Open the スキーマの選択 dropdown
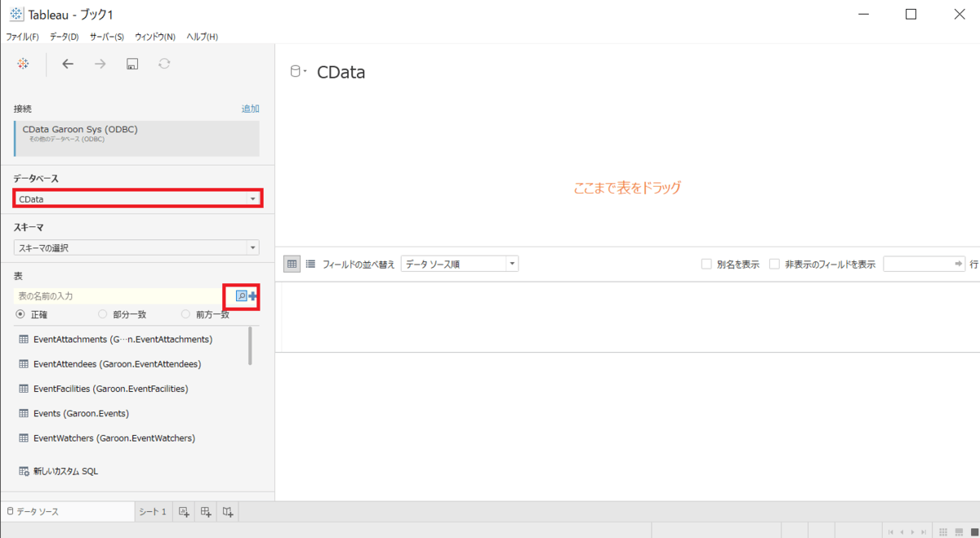Viewport: 980px width, 538px height. (x=136, y=247)
